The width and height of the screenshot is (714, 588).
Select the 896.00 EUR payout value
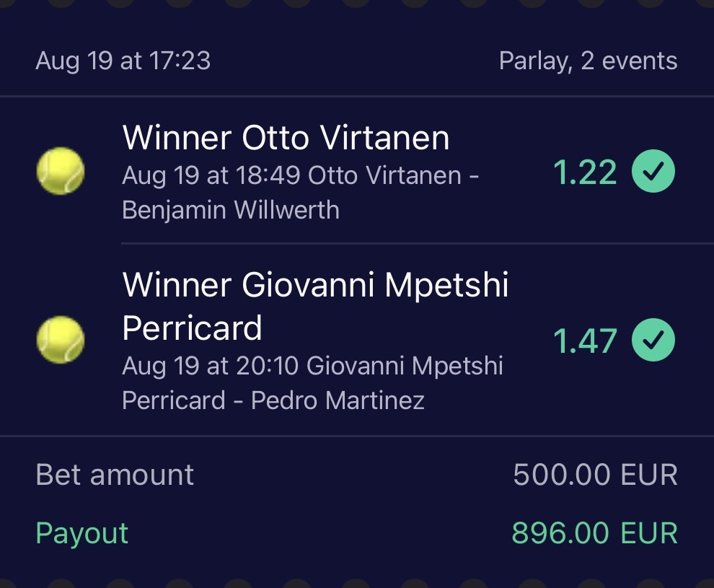(x=594, y=533)
